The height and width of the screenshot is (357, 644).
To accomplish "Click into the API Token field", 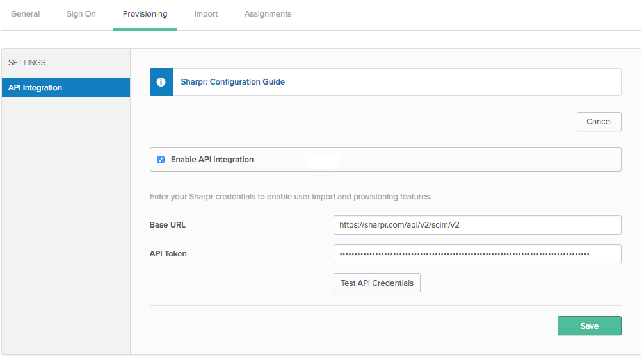I will (x=477, y=254).
